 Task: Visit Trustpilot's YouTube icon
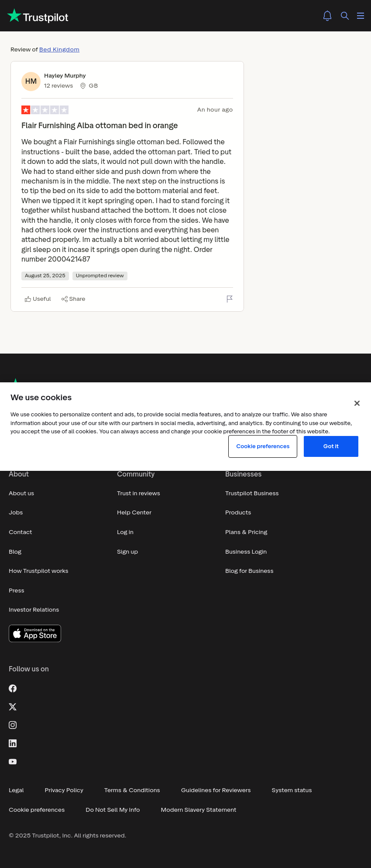coord(13,762)
